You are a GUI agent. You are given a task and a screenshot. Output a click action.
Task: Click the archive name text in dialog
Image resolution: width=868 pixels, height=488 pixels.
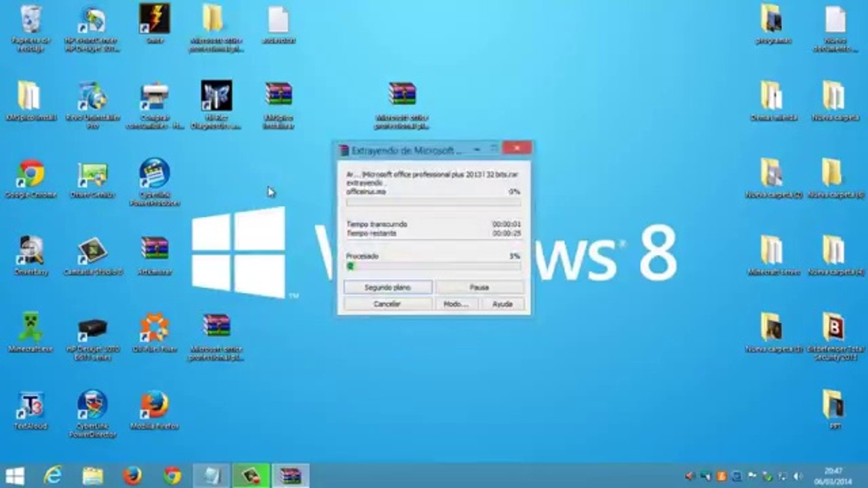(x=433, y=174)
